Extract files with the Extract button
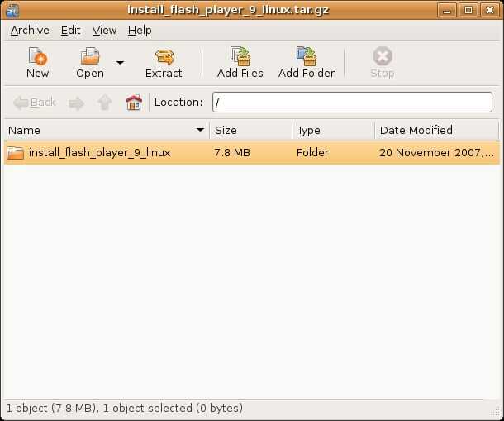 coord(164,63)
